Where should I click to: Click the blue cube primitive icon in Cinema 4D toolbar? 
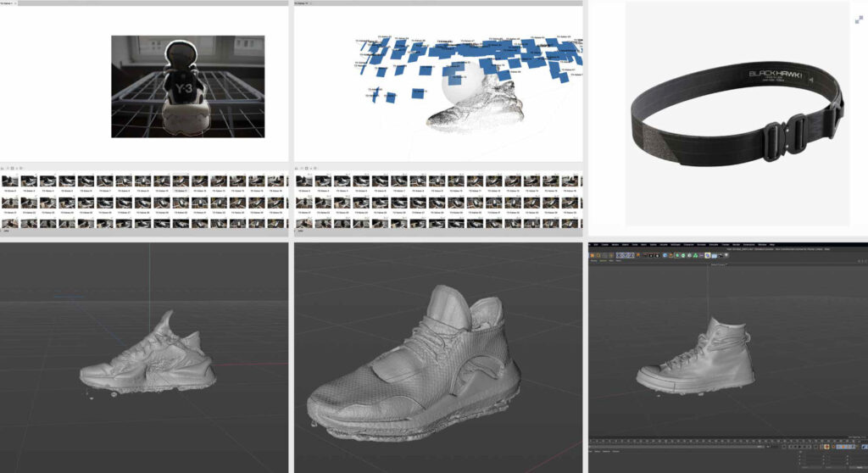(x=665, y=255)
